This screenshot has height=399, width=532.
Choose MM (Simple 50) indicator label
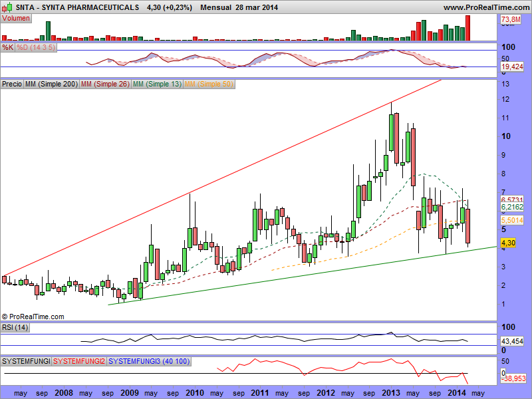coord(209,84)
